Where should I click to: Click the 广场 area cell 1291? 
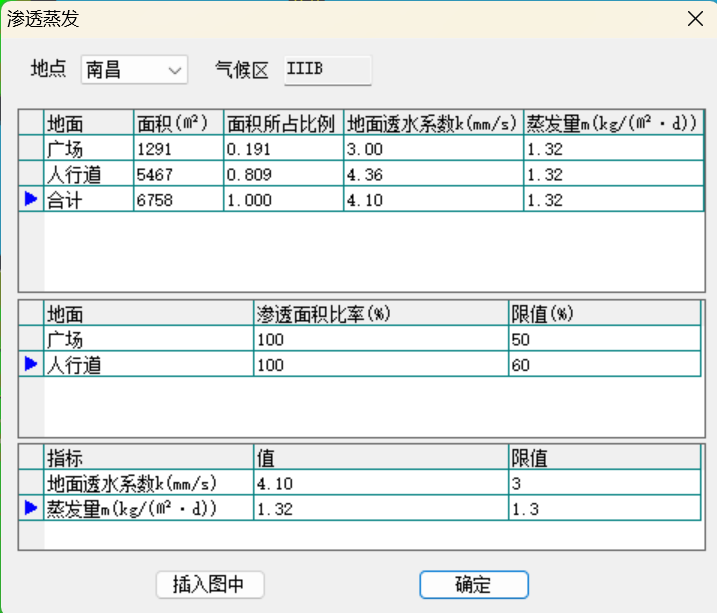click(x=177, y=150)
